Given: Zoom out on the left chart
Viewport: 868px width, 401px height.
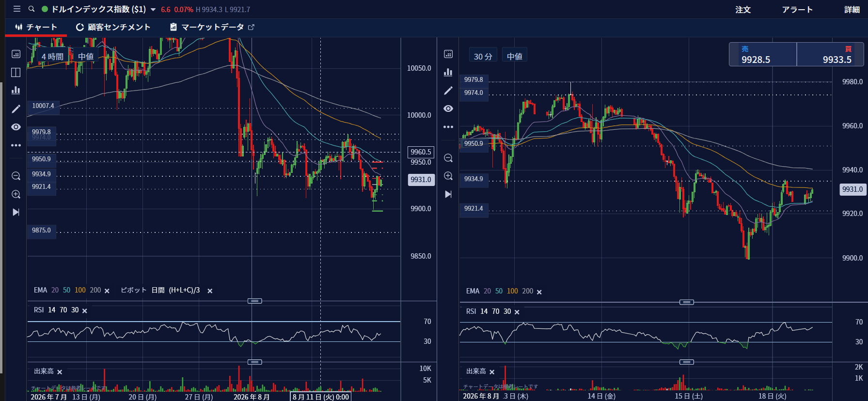Looking at the screenshot, I should 16,176.
